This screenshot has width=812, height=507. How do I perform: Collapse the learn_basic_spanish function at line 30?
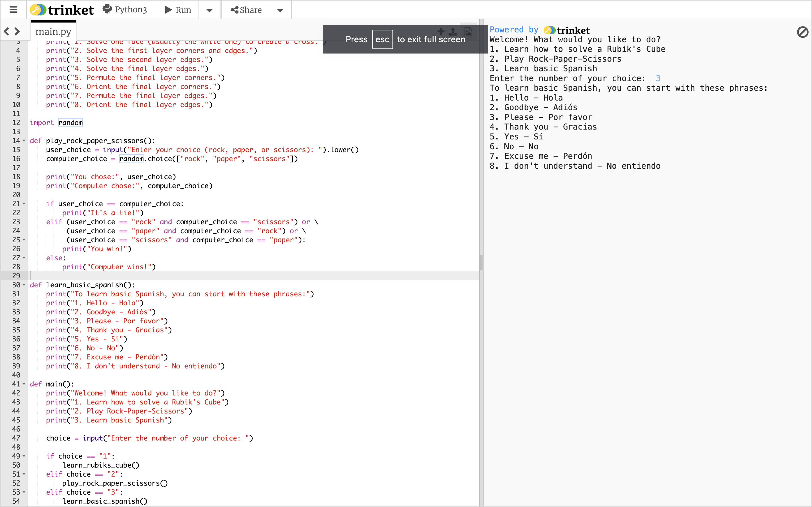(24, 285)
